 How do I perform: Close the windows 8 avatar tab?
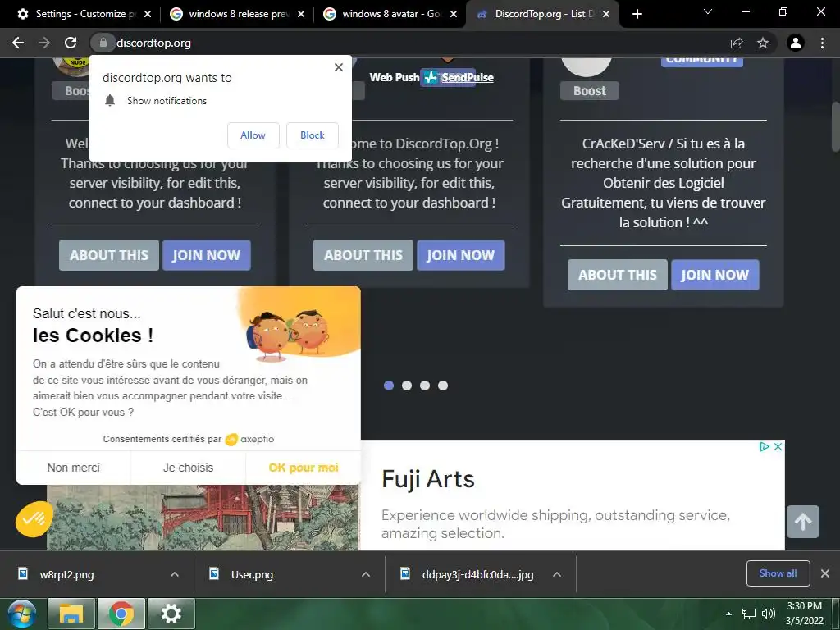(454, 15)
